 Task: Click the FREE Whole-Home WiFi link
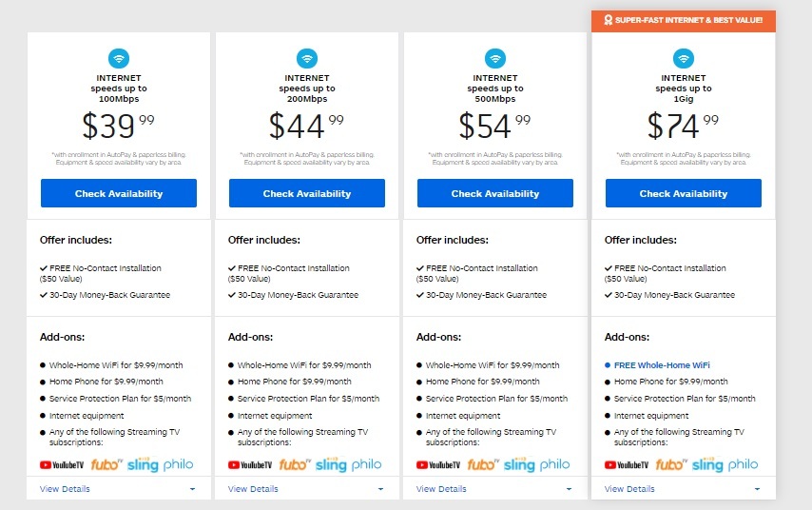point(662,364)
